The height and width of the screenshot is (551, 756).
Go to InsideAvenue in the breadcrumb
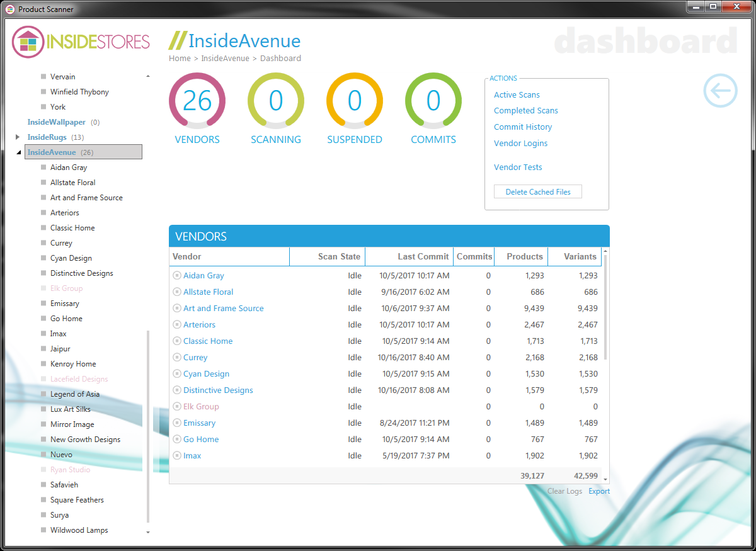tap(225, 59)
